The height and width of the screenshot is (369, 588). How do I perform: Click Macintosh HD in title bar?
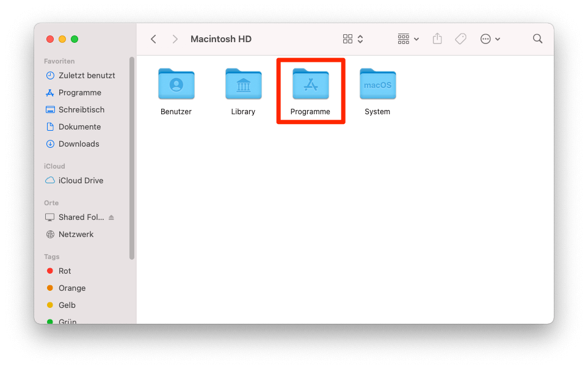(220, 38)
